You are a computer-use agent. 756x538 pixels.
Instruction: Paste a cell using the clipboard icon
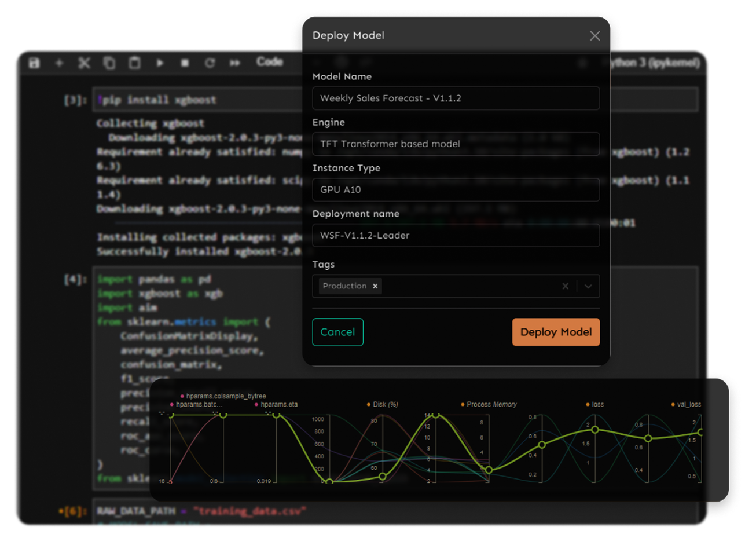pyautogui.click(x=134, y=63)
